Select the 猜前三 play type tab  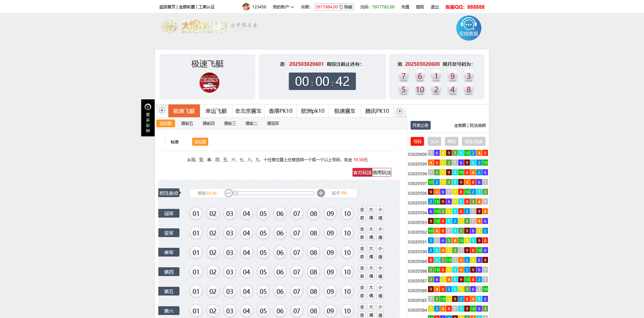[230, 124]
